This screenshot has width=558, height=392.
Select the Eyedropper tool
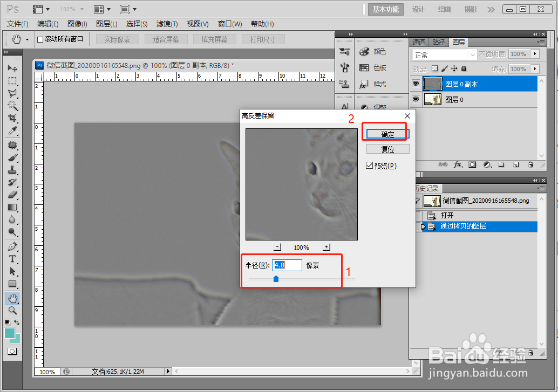(x=12, y=130)
